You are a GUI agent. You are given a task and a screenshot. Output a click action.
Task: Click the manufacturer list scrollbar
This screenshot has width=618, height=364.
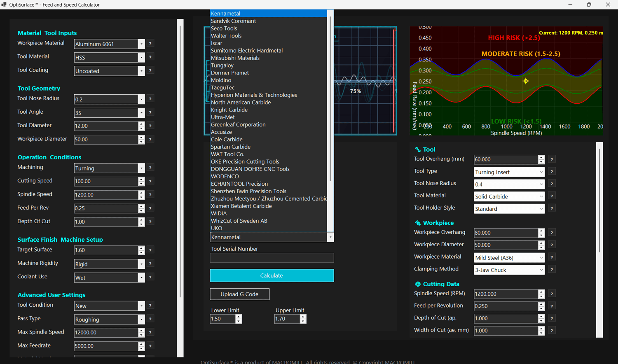(x=330, y=99)
